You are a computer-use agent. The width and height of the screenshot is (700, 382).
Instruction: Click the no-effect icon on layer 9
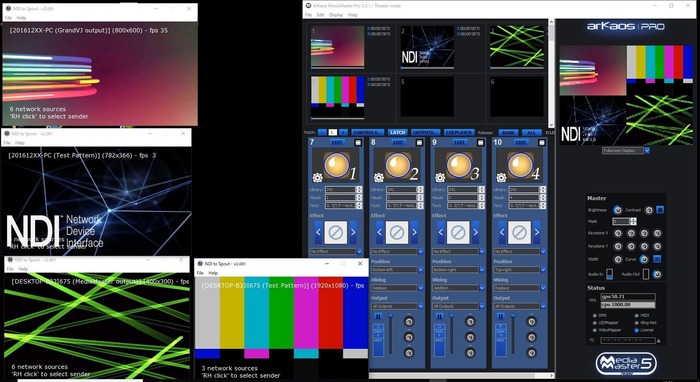coord(458,232)
